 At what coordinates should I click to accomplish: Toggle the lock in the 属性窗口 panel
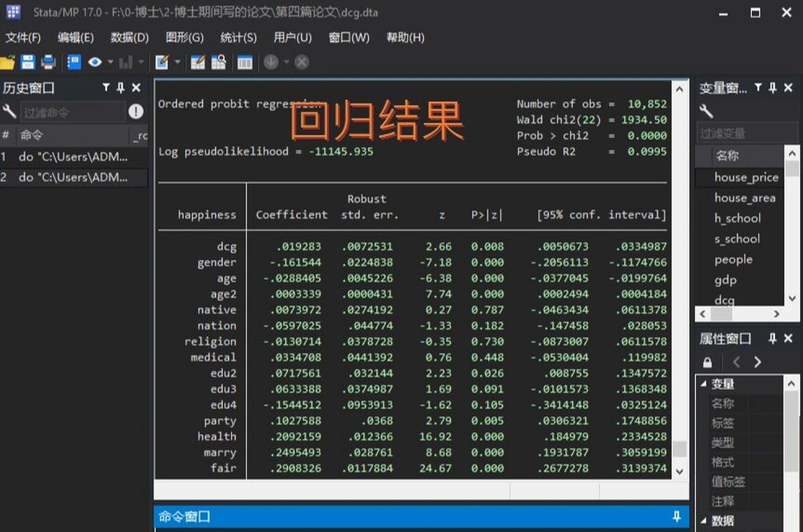click(x=707, y=362)
